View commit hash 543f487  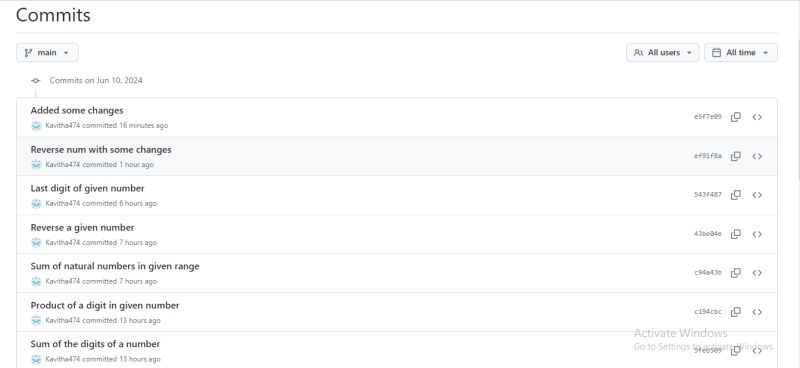coord(708,195)
